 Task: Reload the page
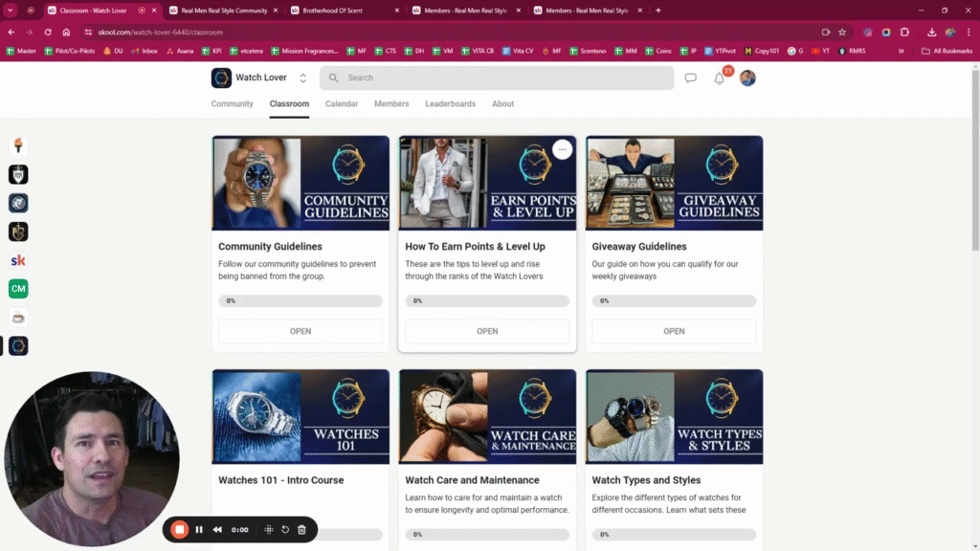point(48,32)
